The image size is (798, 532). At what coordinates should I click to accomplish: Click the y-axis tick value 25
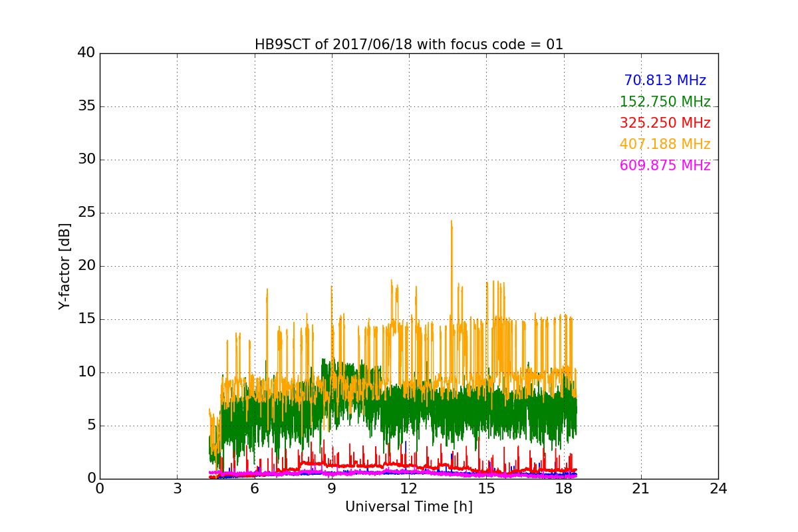click(86, 213)
